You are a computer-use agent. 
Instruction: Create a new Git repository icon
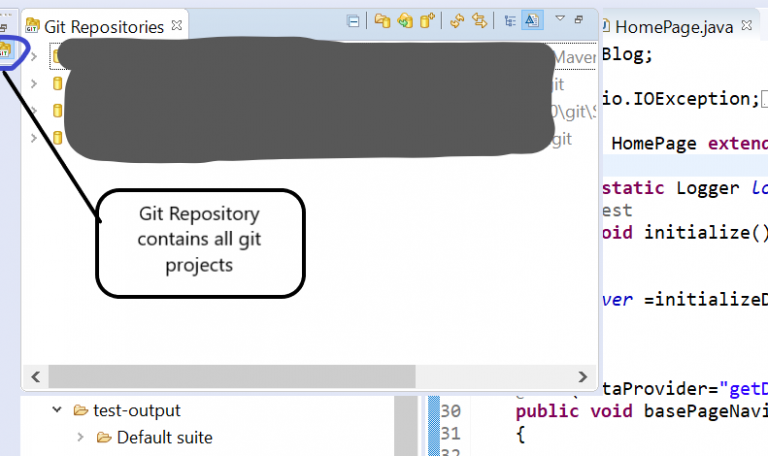coord(427,21)
